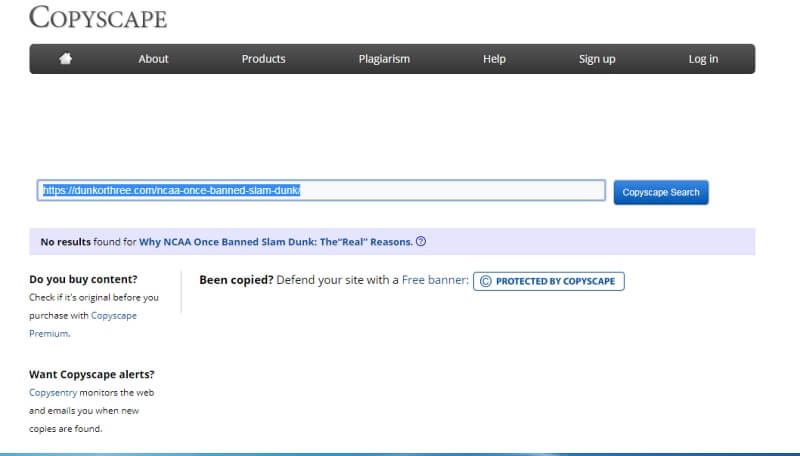Follow the Free banner link
The height and width of the screenshot is (456, 800).
(x=435, y=280)
